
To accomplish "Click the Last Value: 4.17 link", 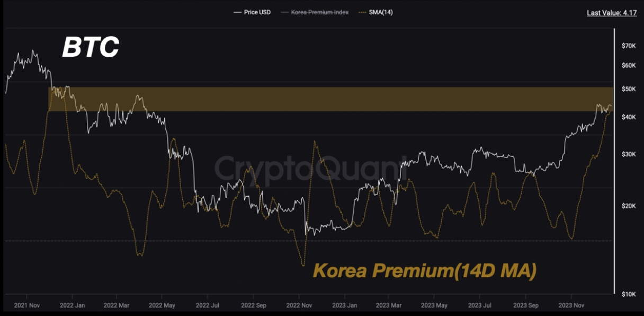I will [612, 13].
